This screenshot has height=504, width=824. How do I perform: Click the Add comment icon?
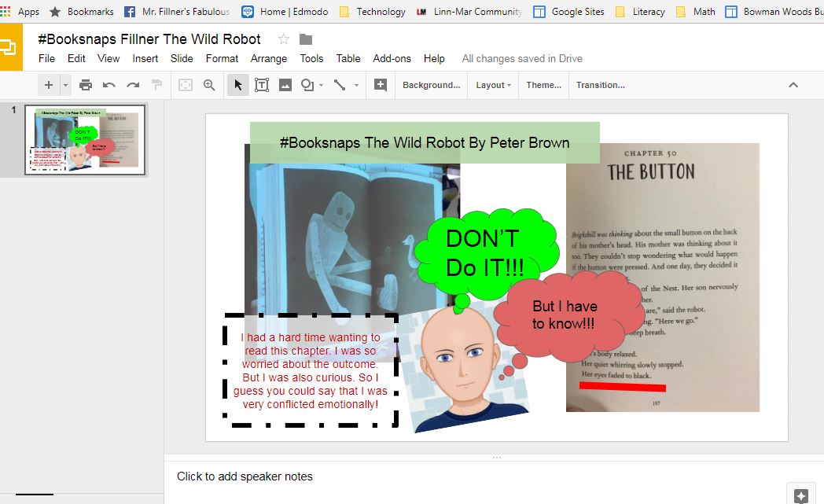click(x=381, y=85)
